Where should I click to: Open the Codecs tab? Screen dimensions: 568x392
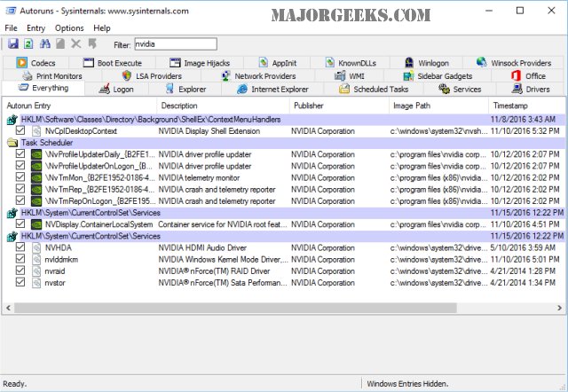point(35,63)
